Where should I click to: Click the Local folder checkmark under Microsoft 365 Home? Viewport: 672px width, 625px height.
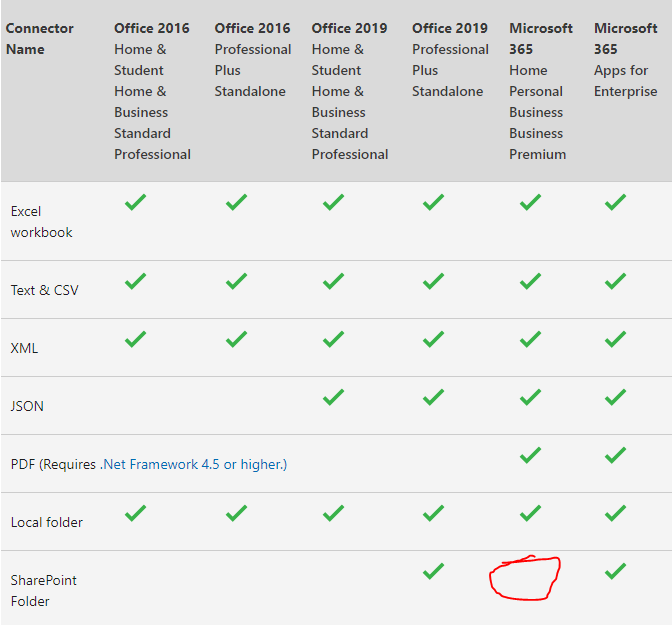531,513
